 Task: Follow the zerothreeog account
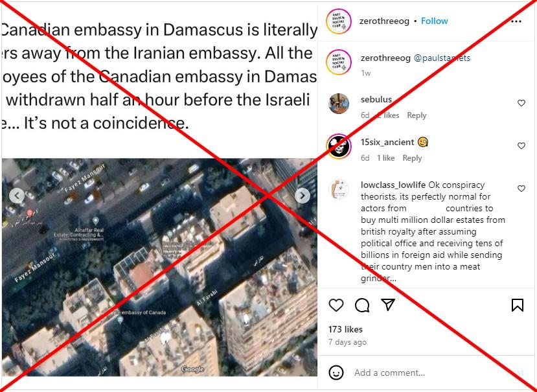[434, 21]
